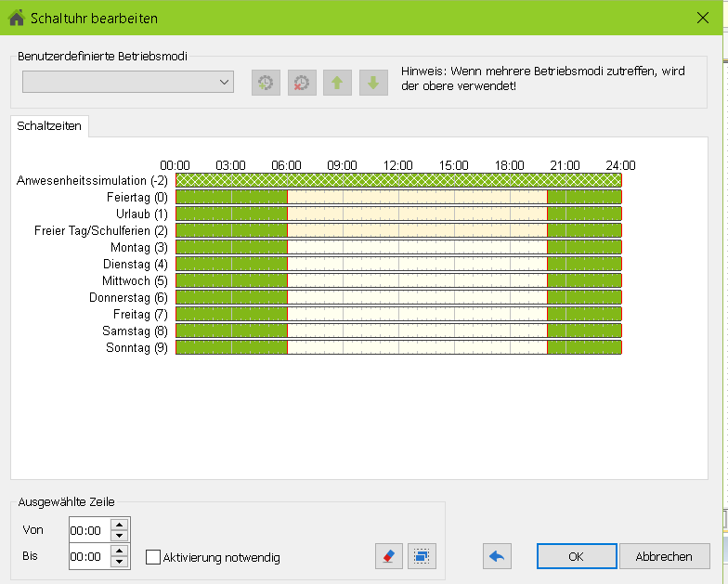Click the blue undo arrow button
The width and height of the screenshot is (728, 584).
pos(497,556)
